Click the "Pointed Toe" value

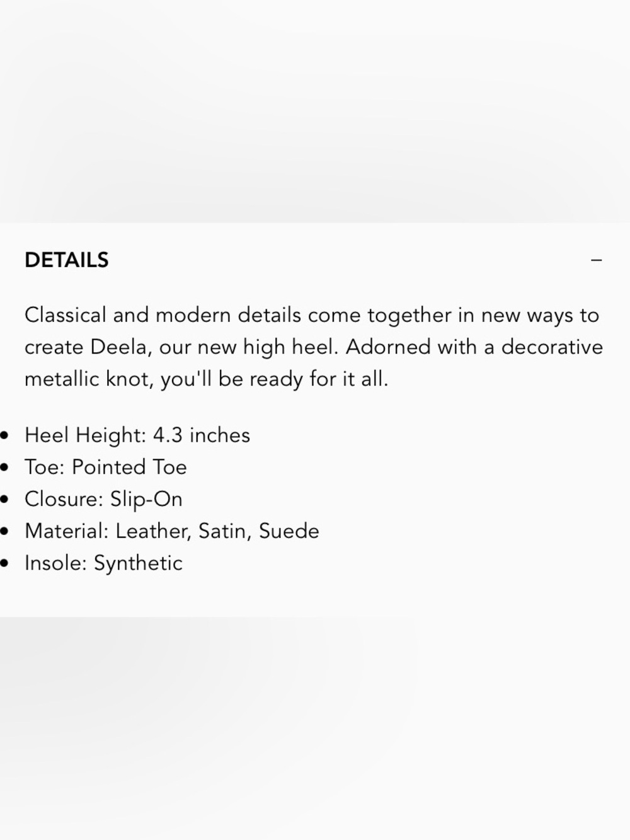(x=129, y=467)
